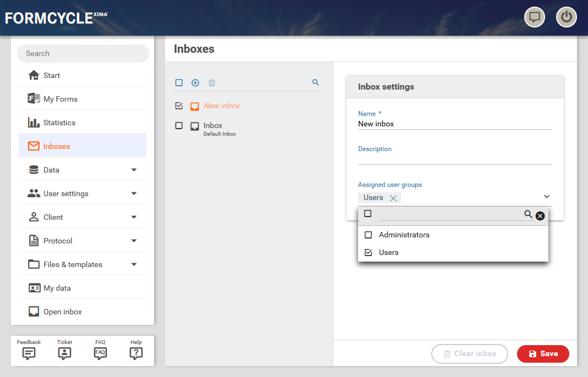Check the Administrators user group checkbox
588x377 pixels.
pos(369,235)
